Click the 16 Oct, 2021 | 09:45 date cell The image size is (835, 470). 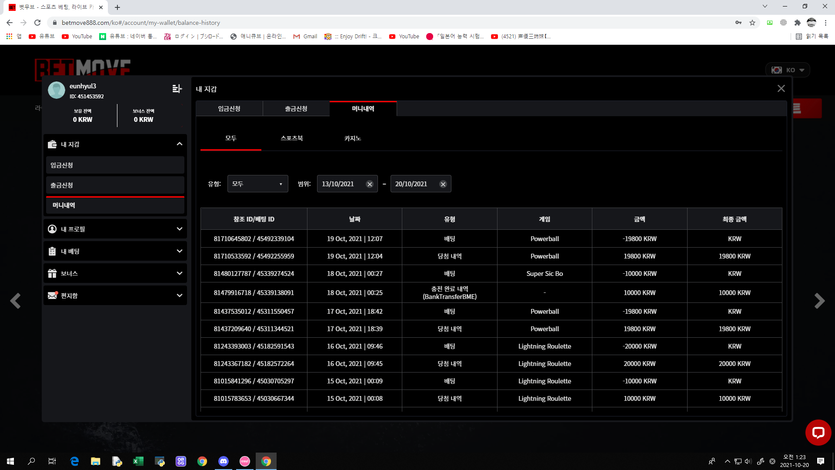point(355,364)
